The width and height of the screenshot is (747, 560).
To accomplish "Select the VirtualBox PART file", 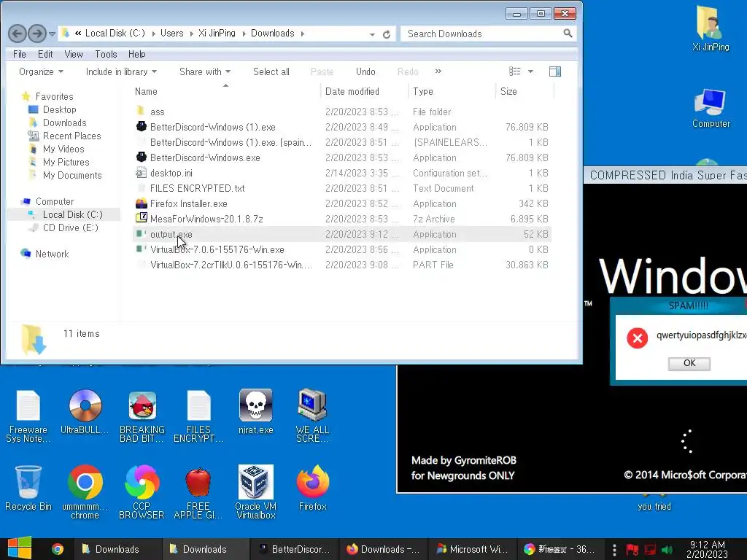I will pyautogui.click(x=341, y=265).
